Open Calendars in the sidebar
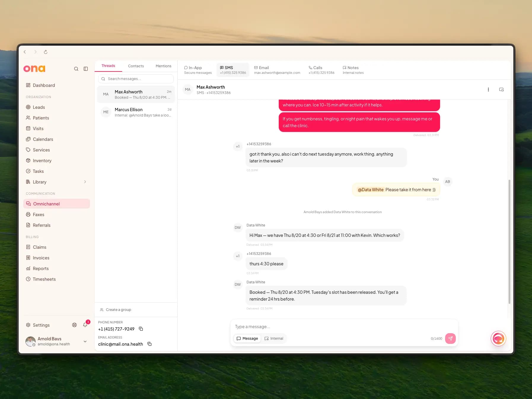This screenshot has width=532, height=399. [x=56, y=139]
